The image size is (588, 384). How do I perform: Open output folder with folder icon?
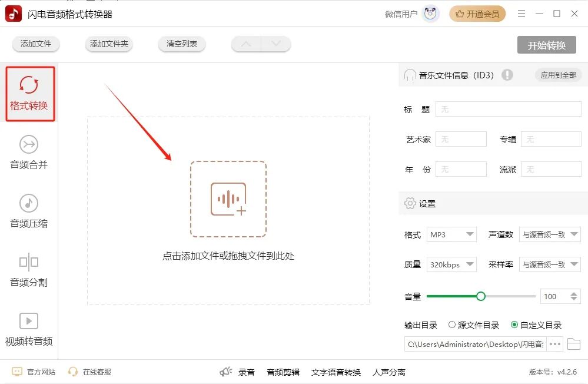pos(574,344)
